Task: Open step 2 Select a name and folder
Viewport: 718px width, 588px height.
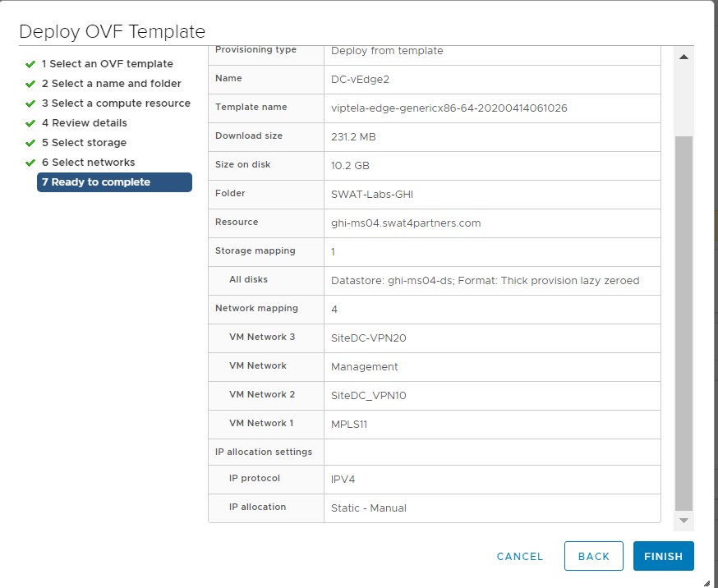Action: (x=111, y=84)
